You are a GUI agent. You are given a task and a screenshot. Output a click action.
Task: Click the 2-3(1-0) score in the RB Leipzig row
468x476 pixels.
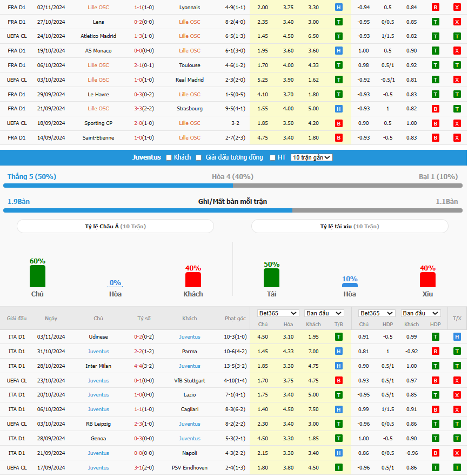144,424
